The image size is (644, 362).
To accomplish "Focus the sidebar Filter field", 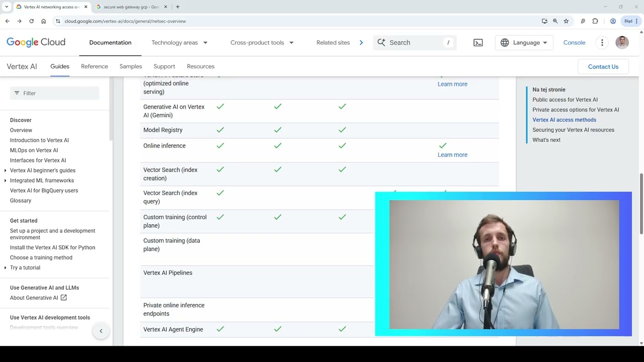I will [x=54, y=93].
